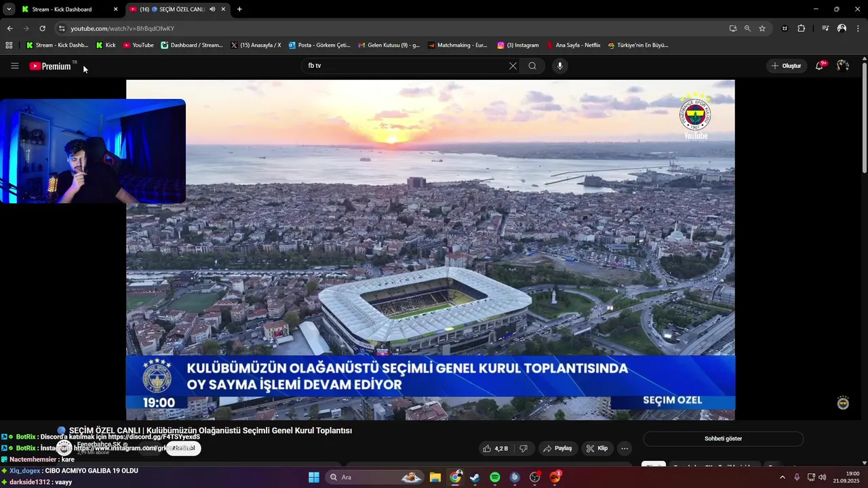Close the YouTube SEÇİM ÖZEL tab
The height and width of the screenshot is (488, 868).
223,9
